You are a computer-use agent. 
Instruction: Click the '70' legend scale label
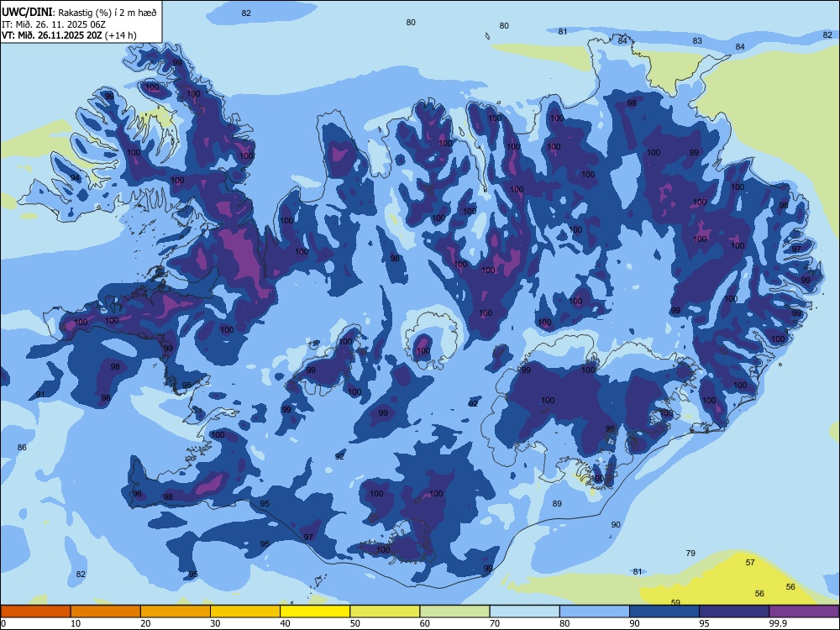(495, 623)
